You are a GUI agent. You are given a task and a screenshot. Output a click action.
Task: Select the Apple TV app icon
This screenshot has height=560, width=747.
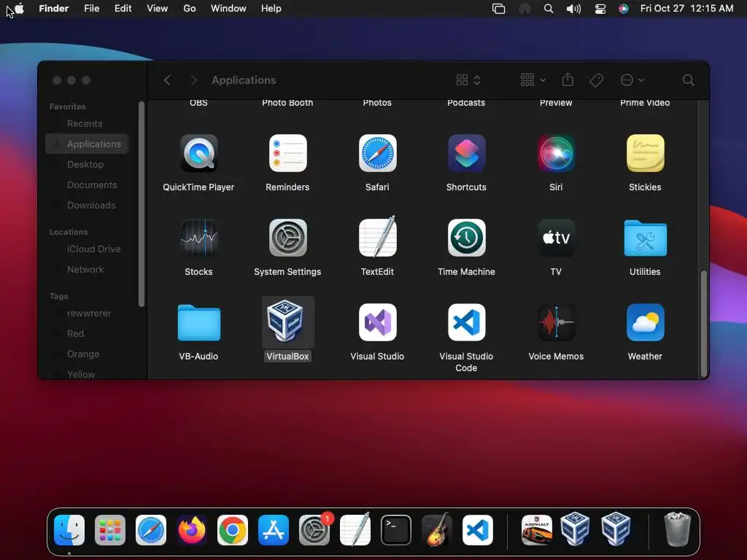pyautogui.click(x=556, y=238)
